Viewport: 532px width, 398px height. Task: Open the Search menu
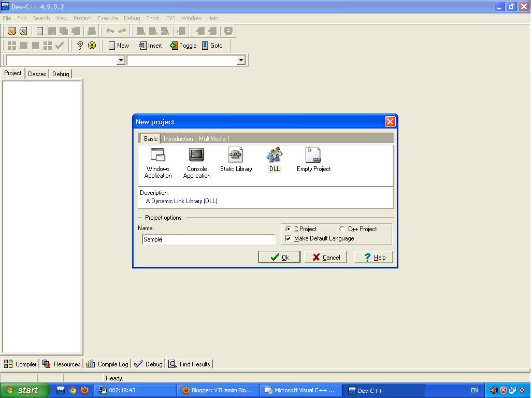pos(41,18)
